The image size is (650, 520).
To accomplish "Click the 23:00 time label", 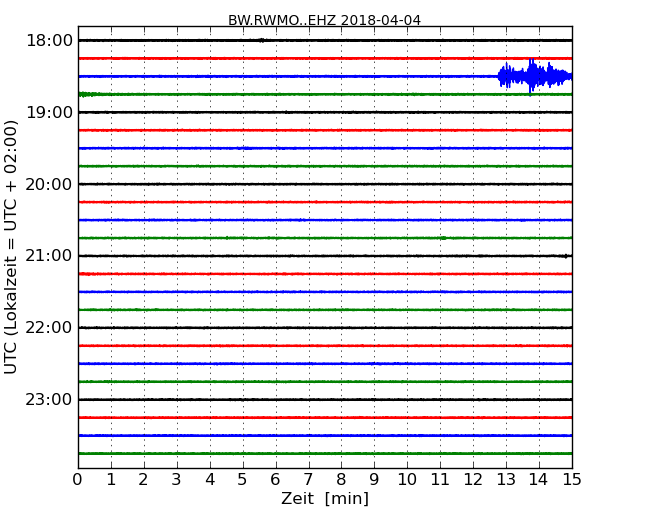I will (x=49, y=399).
